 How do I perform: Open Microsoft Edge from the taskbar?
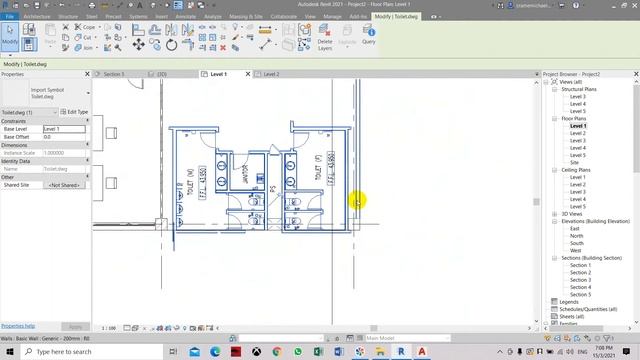(215, 351)
